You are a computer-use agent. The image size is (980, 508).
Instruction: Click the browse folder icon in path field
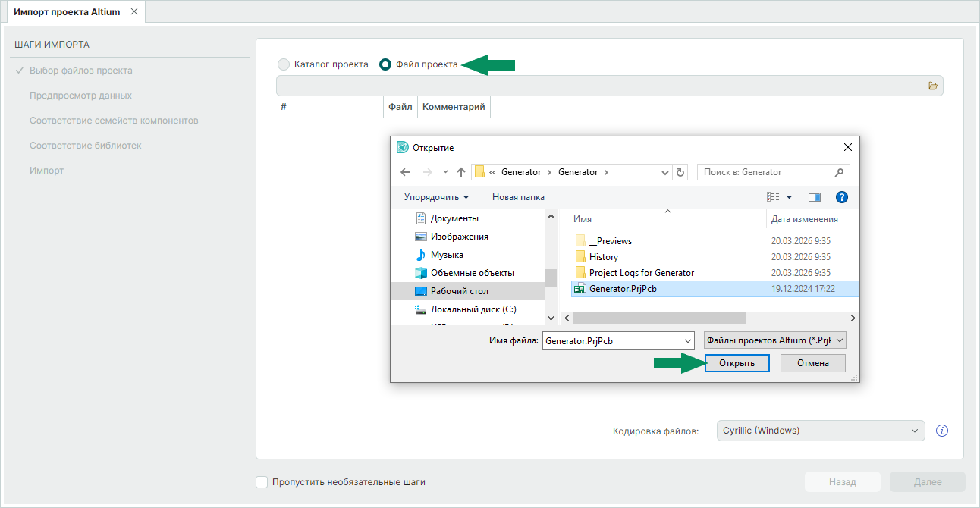click(x=933, y=86)
